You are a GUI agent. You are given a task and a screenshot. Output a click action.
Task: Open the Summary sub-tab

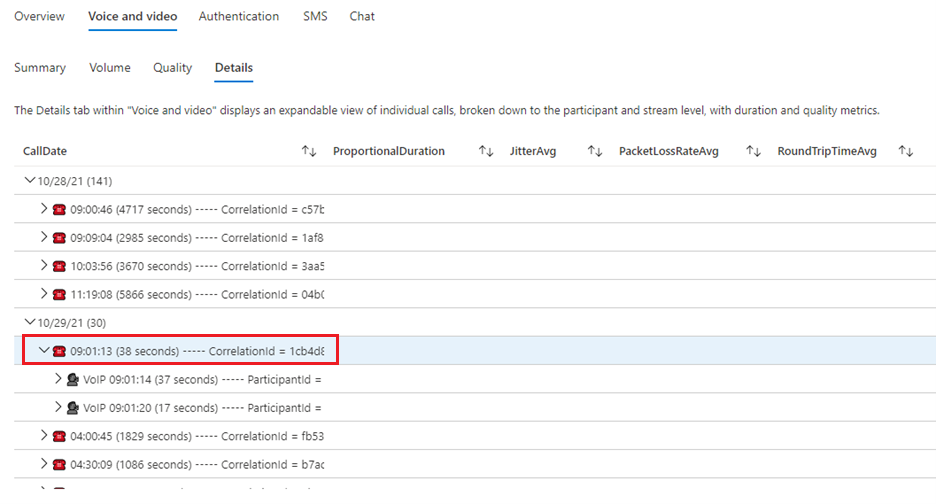coord(40,67)
